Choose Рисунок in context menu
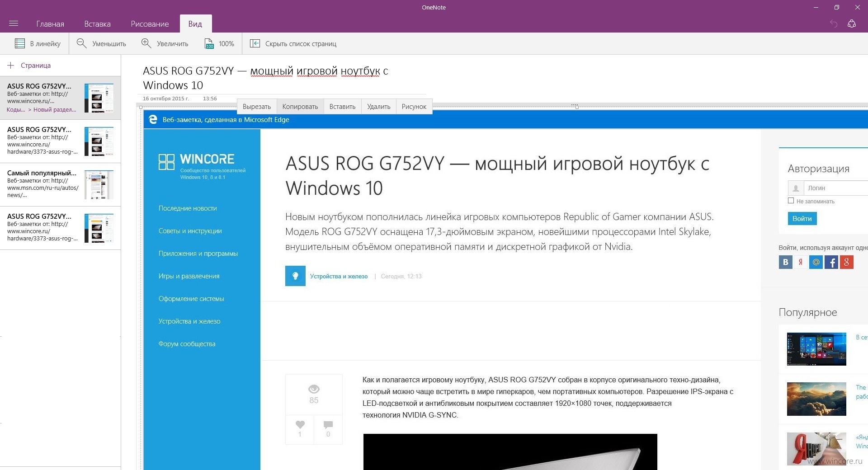The width and height of the screenshot is (868, 470). (x=414, y=107)
